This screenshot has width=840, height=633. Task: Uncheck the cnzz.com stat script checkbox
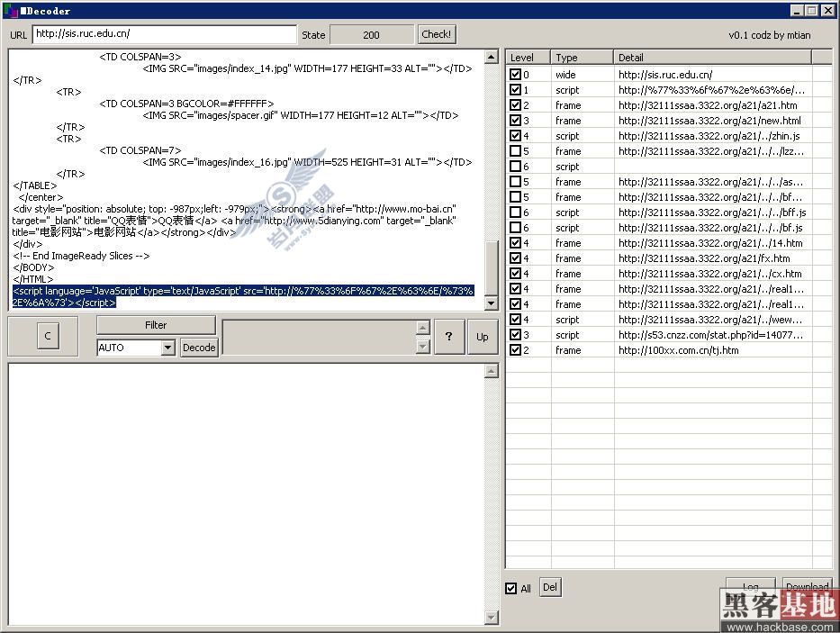515,334
